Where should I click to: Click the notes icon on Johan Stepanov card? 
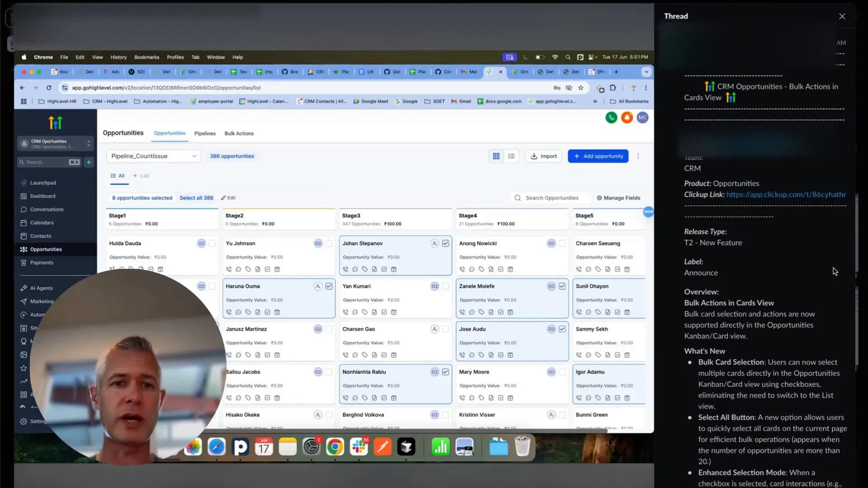tap(374, 269)
